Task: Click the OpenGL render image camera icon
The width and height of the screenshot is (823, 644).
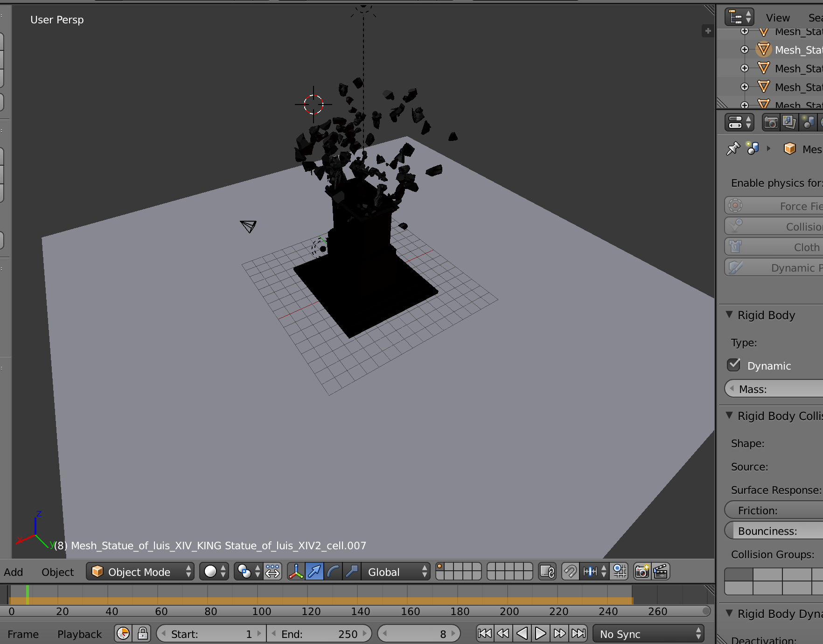Action: 642,571
